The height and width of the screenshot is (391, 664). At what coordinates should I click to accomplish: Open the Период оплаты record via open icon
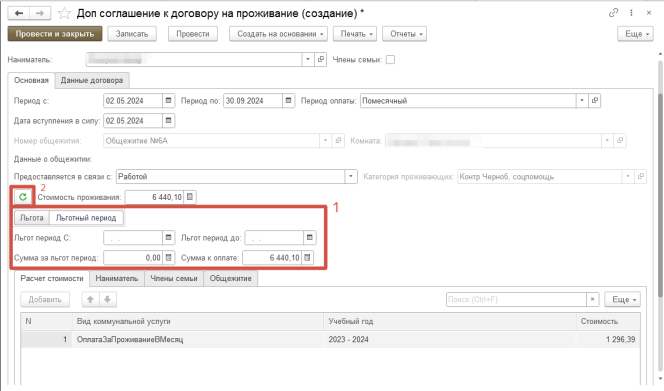pyautogui.click(x=595, y=100)
